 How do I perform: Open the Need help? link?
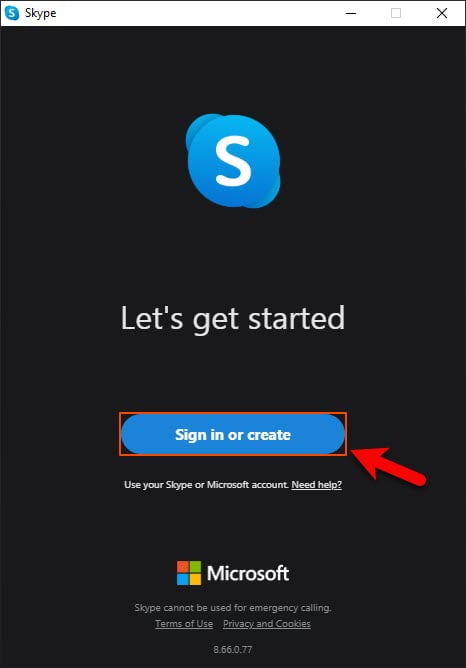point(316,485)
